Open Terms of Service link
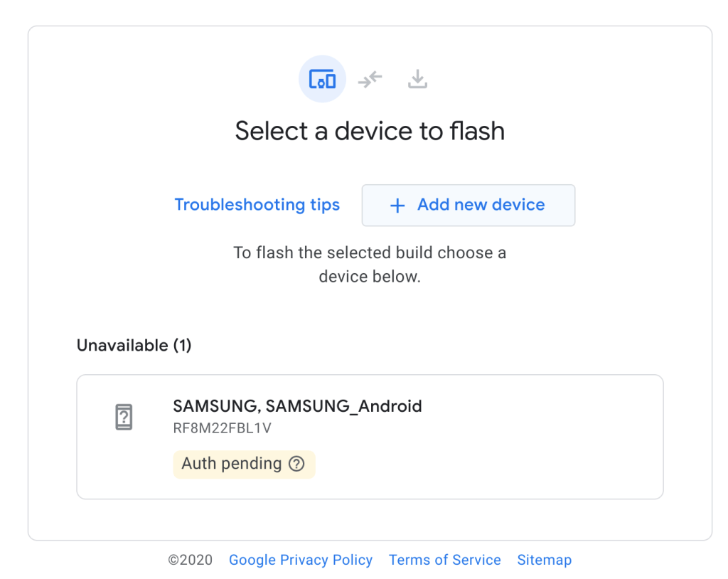728x579 pixels. 444,560
